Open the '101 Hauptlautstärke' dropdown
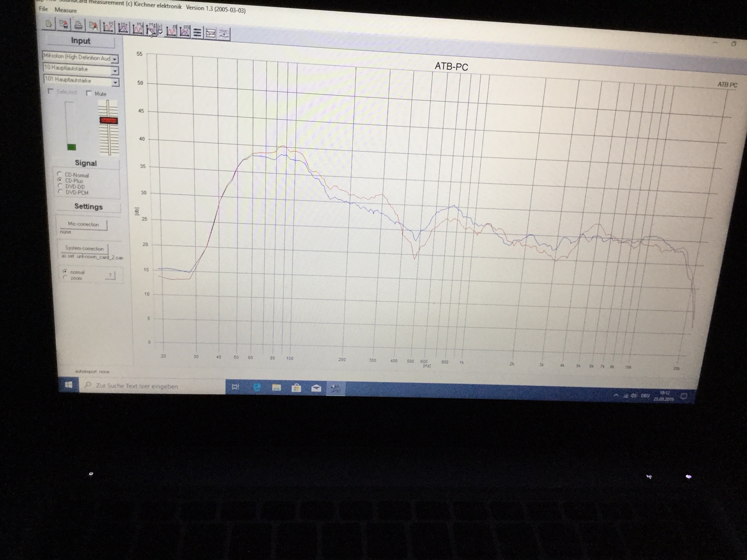 click(115, 82)
